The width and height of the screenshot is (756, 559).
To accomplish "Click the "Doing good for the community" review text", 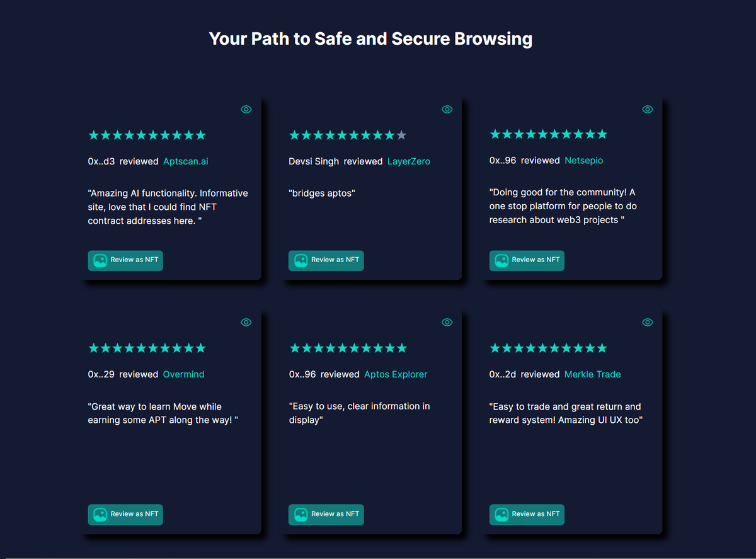I will [563, 206].
